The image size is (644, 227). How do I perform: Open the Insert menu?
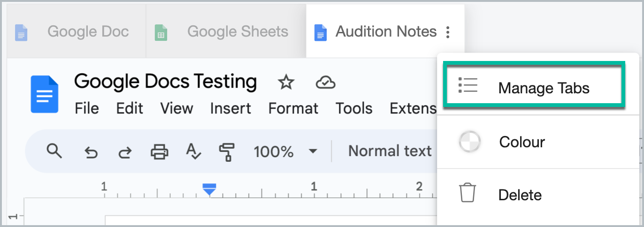[x=230, y=108]
